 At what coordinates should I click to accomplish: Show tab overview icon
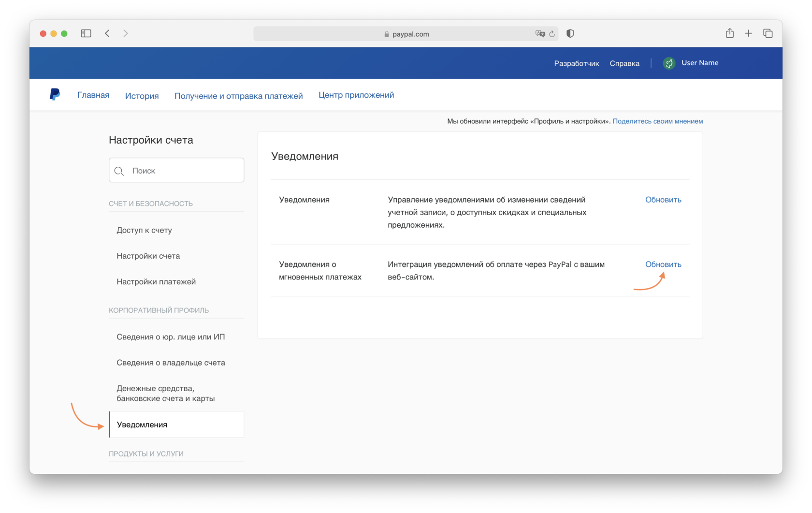(x=768, y=33)
